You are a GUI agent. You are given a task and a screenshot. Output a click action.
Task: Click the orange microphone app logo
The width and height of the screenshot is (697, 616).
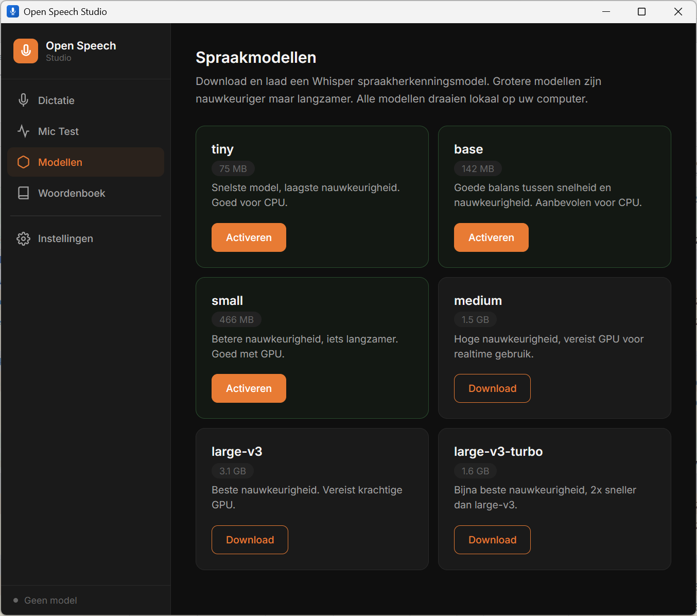[26, 51]
